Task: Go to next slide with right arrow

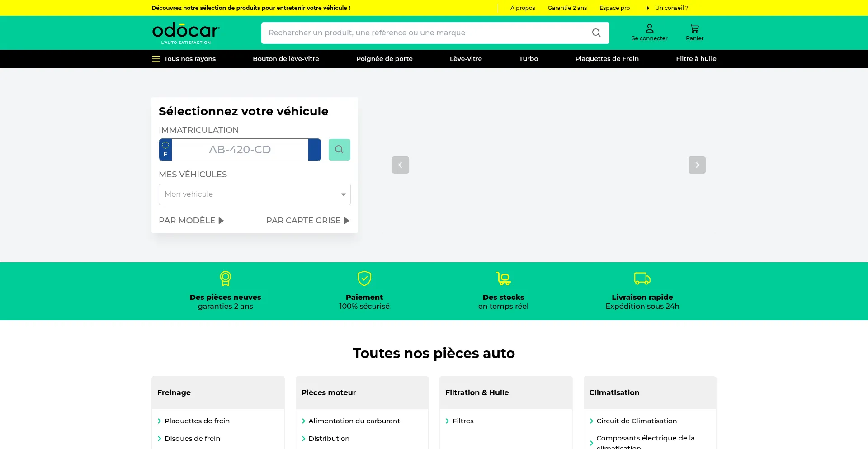Action: (x=697, y=165)
